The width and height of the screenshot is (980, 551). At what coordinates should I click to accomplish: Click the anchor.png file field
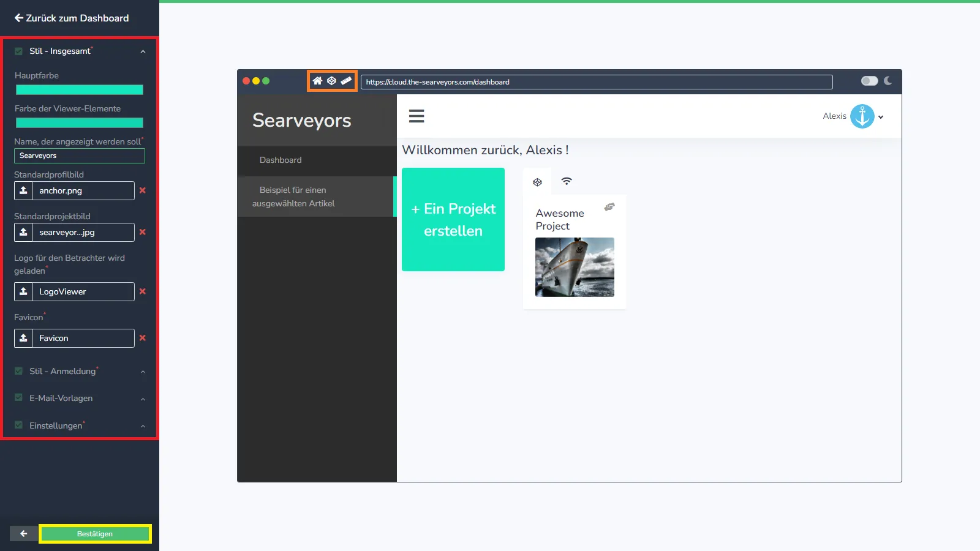coord(83,190)
